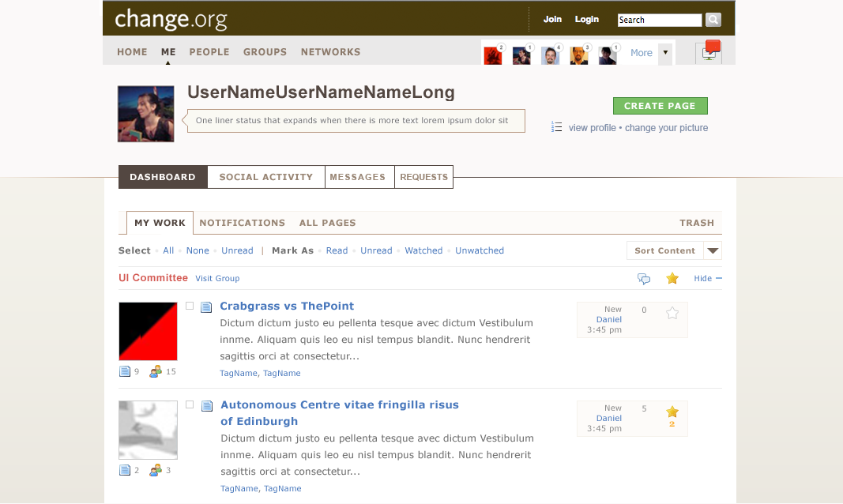Viewport: 843px width, 504px height.
Task: Select All items link
Action: point(168,250)
